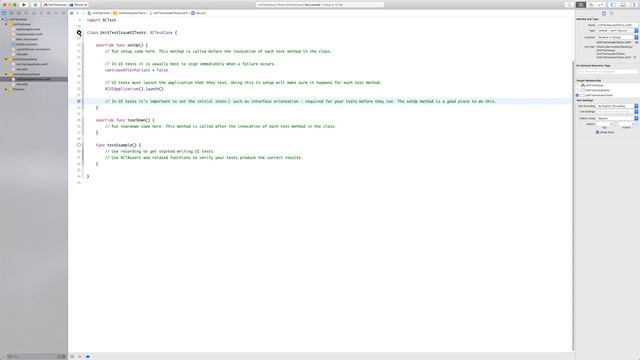The height and width of the screenshot is (360, 640).
Task: Stop the running task with Stop button
Action: (36, 5)
